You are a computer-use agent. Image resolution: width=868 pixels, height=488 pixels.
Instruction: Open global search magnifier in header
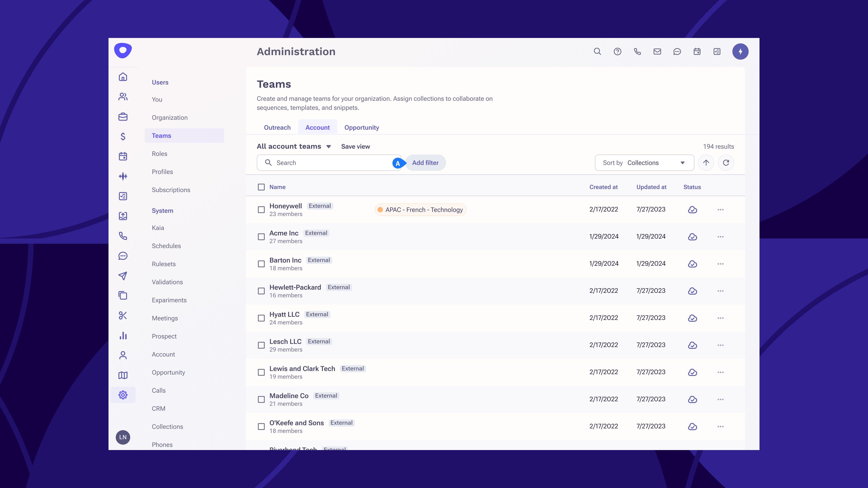pyautogui.click(x=597, y=52)
